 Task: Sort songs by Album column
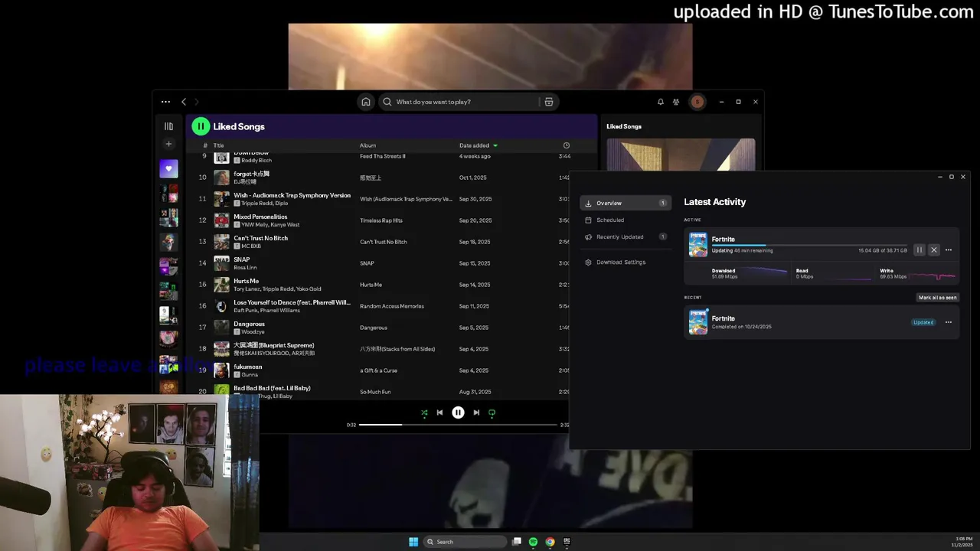(367, 145)
